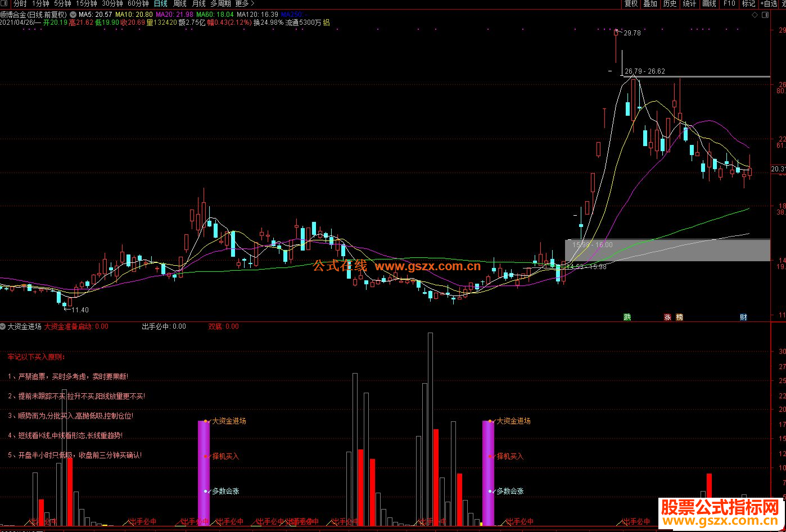Click the 14.53 - 15.98 gap label
Image resolution: width=786 pixels, height=532 pixels.
point(586,266)
